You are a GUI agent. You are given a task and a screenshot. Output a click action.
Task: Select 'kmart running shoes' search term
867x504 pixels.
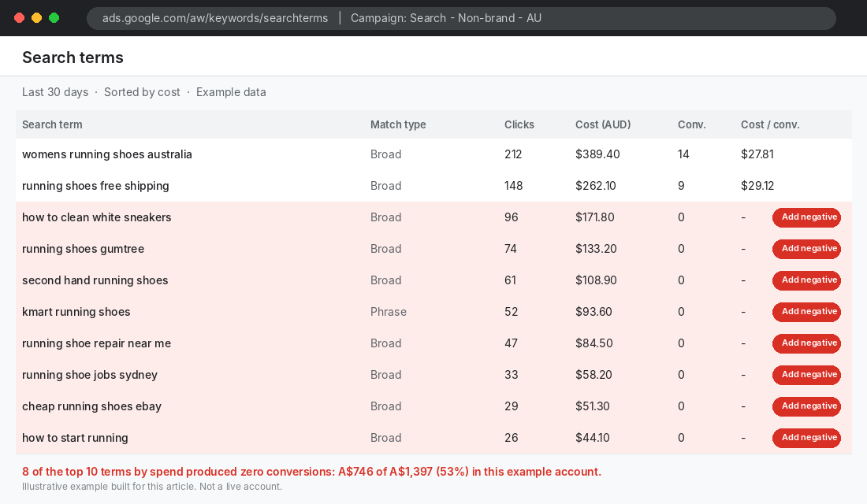pos(76,312)
